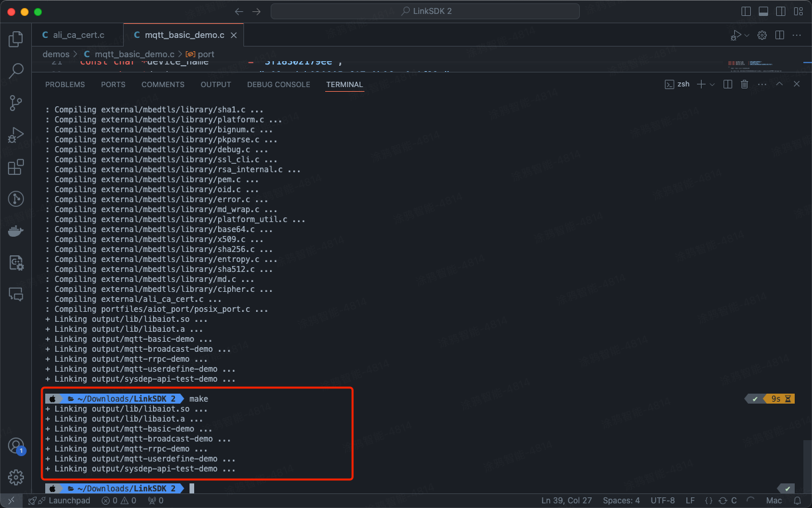Go forward in navigation history

coord(257,12)
